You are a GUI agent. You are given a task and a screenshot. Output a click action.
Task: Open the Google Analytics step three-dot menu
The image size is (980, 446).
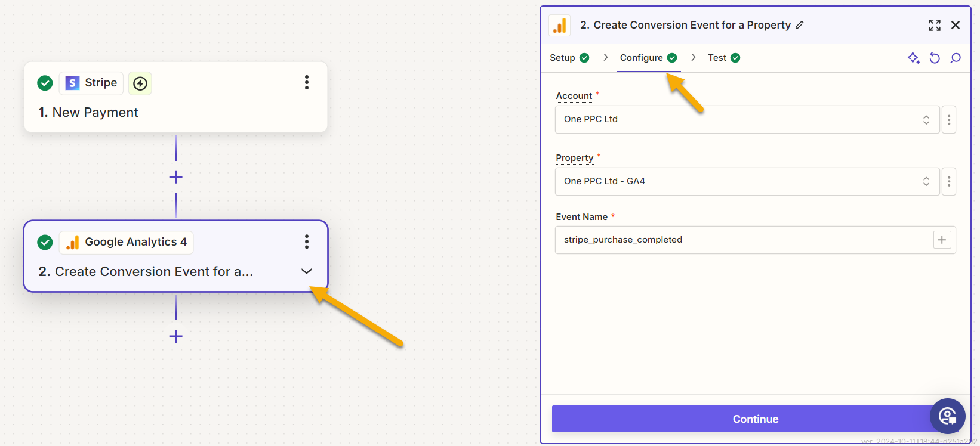click(x=307, y=241)
